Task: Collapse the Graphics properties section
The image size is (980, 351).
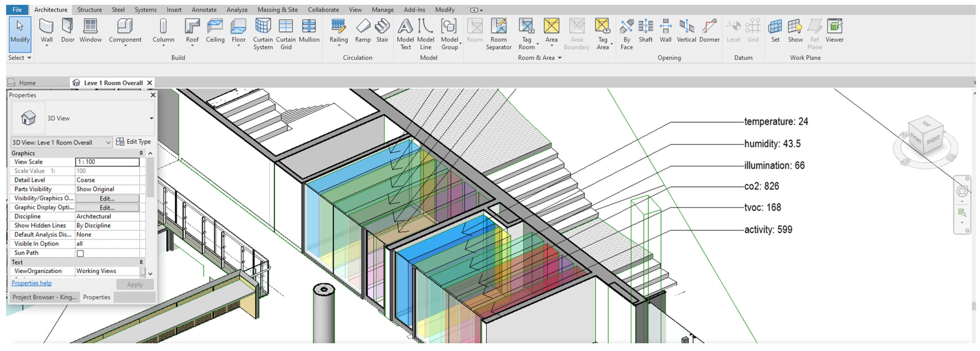Action: click(141, 153)
